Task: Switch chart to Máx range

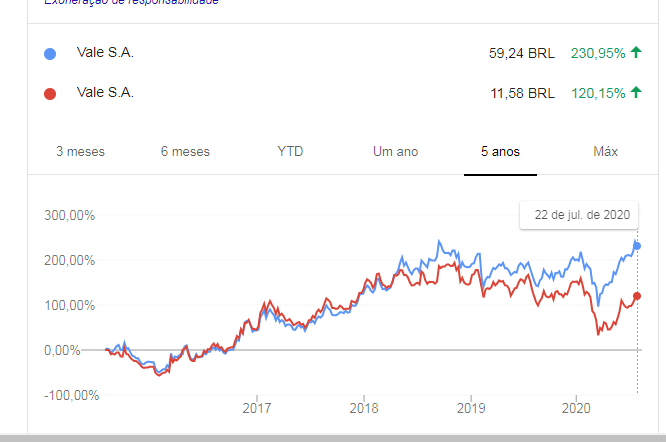Action: coord(605,152)
